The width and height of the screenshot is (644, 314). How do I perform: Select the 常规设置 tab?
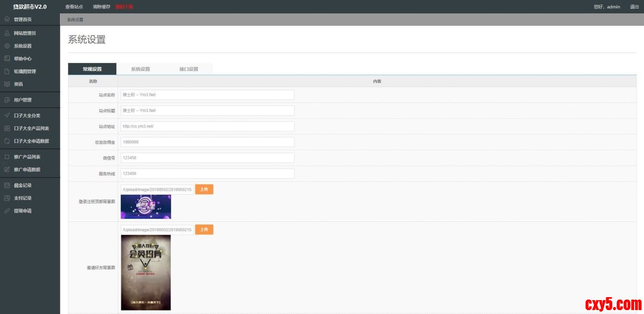(x=92, y=69)
